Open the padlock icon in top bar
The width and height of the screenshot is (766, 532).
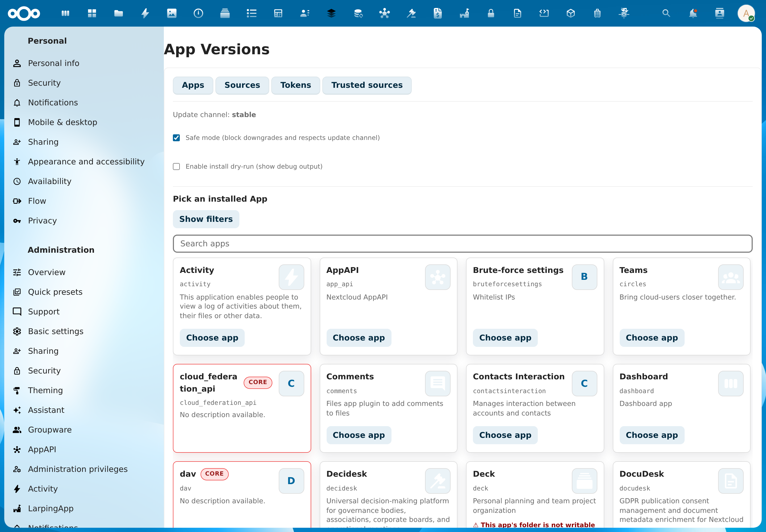coord(491,13)
